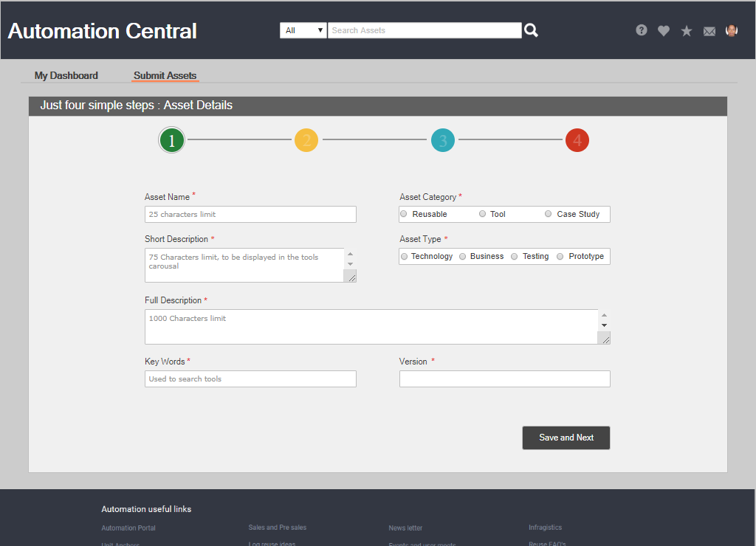Click the Asset Name input field

(250, 214)
